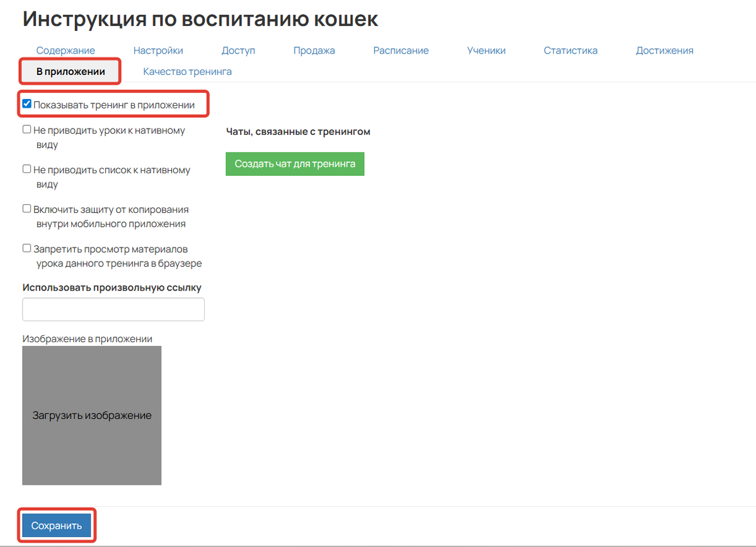Check Не приводить список к нативному виду
Screen dimensions: 756x547
[x=26, y=168]
